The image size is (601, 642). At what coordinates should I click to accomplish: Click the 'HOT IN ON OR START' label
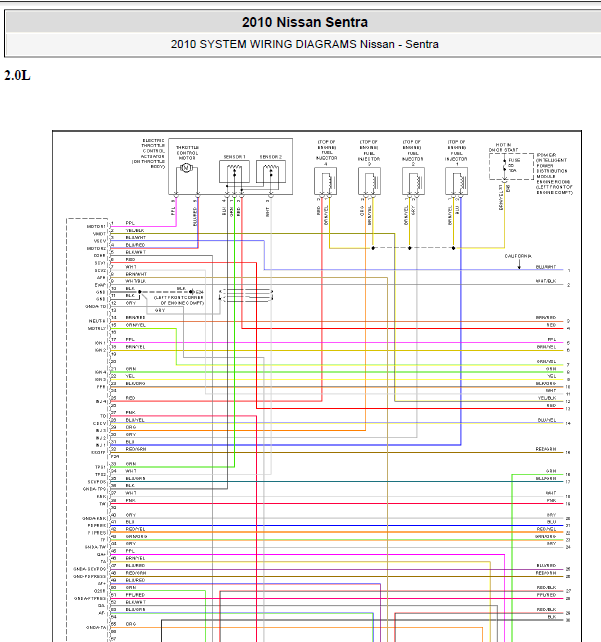tap(504, 147)
